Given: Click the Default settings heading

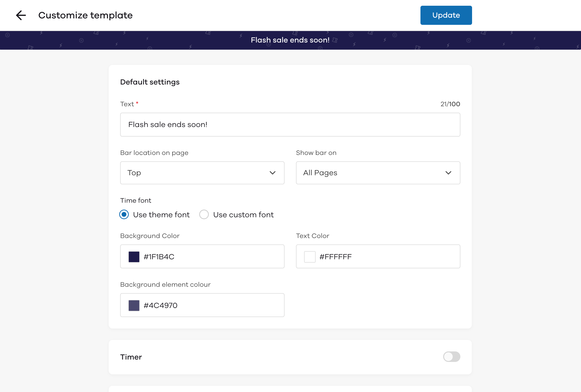Looking at the screenshot, I should click(150, 82).
